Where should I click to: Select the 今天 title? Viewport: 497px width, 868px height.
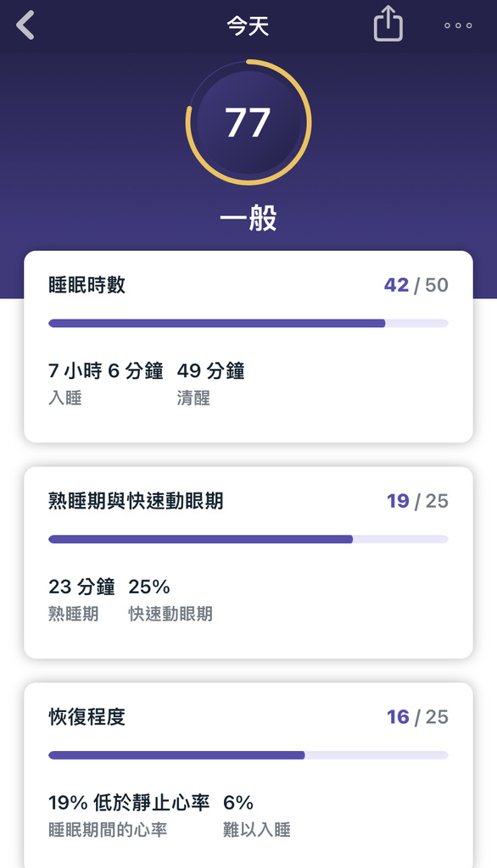[x=248, y=25]
